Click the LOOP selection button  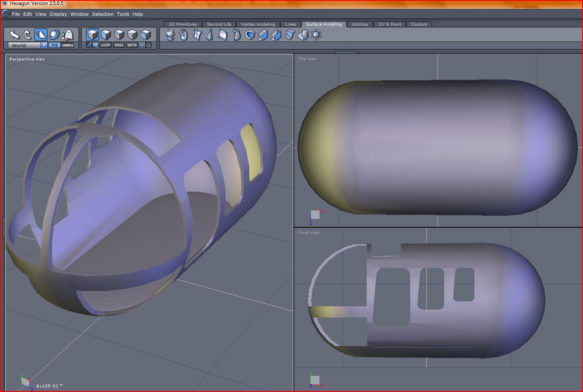coord(106,45)
